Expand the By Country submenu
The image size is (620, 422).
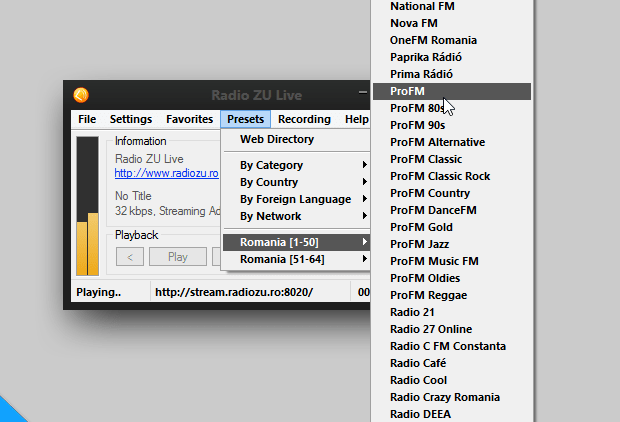pos(269,182)
